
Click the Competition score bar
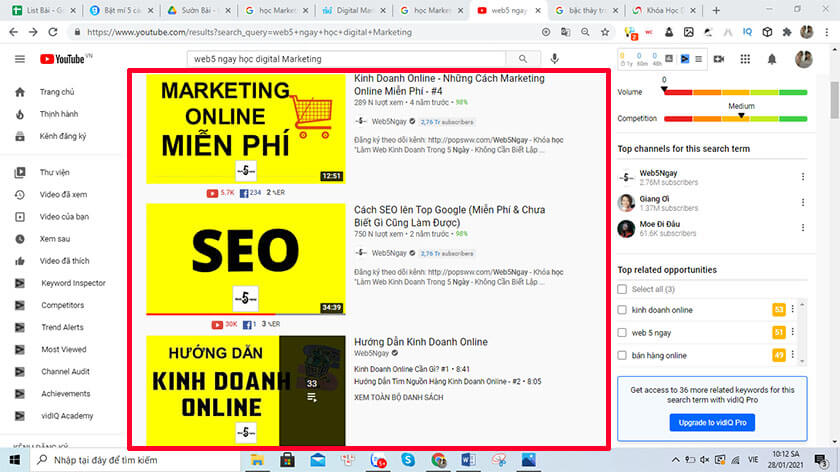click(x=736, y=118)
